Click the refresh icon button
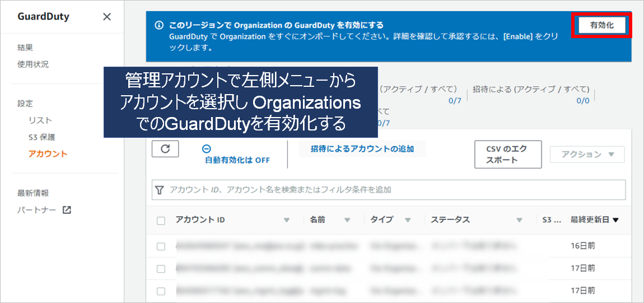This screenshot has width=644, height=303. [165, 149]
